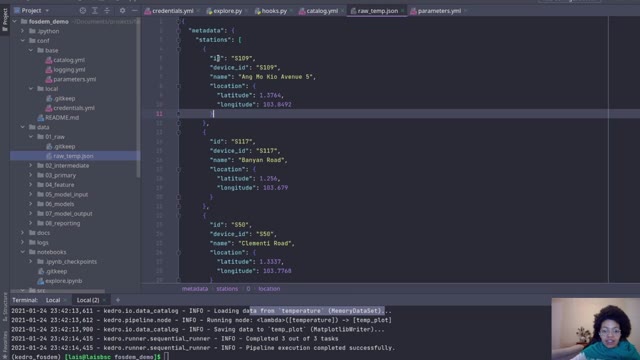Expand the .ipynb_checkpoints folder
Screen dimensions: 640x360
click(x=31, y=262)
